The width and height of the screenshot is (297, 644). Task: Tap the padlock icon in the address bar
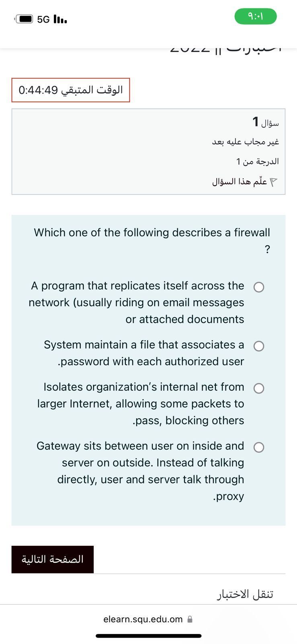190,619
